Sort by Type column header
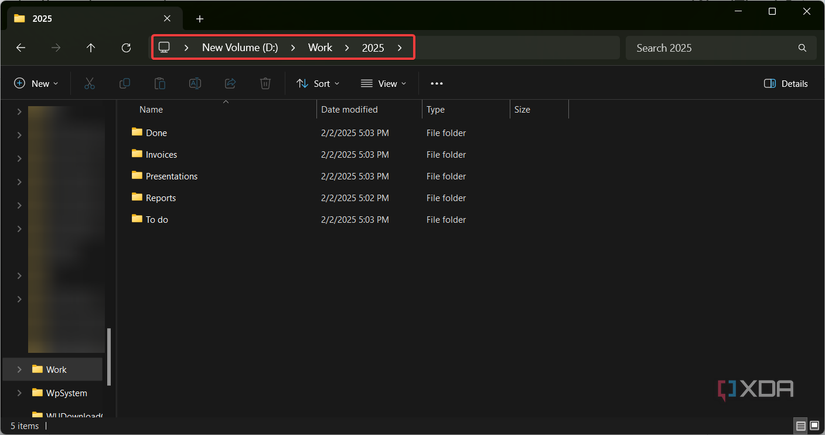825x435 pixels. [436, 109]
